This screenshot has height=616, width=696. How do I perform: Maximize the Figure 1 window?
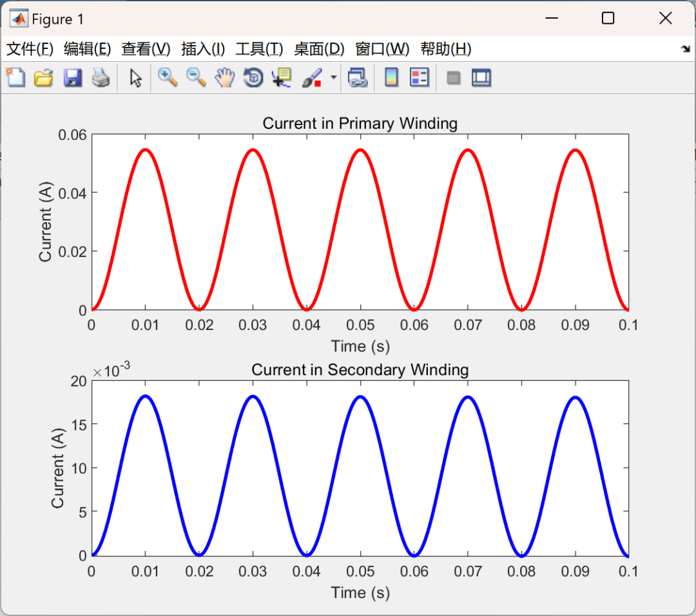point(608,18)
